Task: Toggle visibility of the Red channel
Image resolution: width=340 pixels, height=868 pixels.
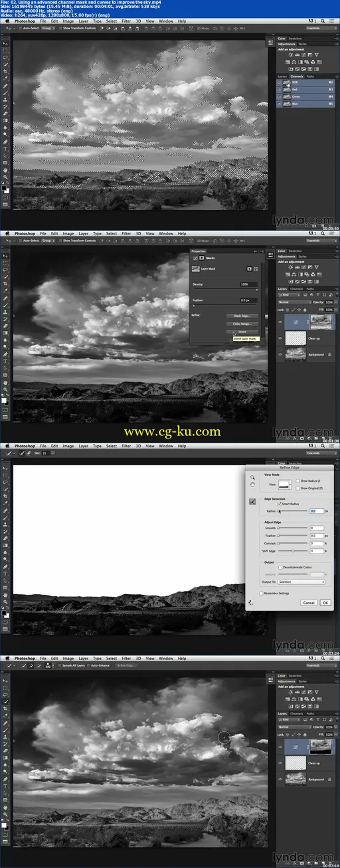Action: point(280,90)
